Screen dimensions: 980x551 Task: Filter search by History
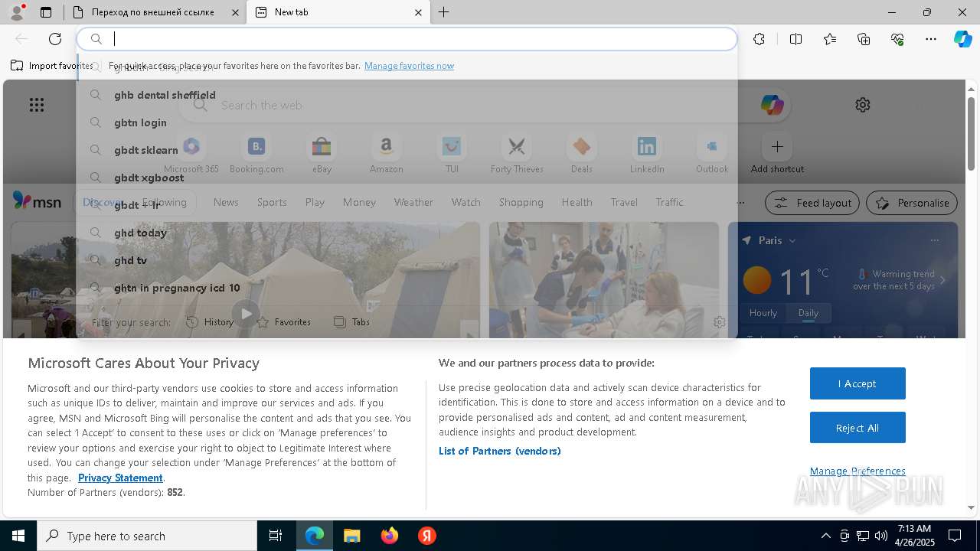[x=210, y=322]
